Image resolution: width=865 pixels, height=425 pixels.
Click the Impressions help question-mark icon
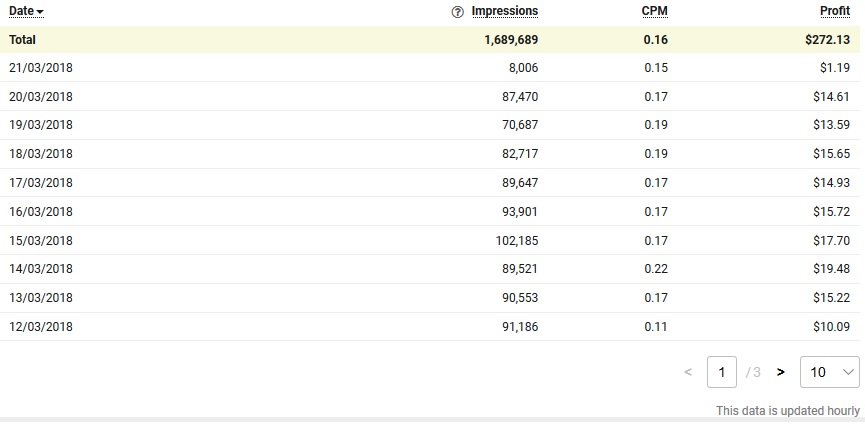point(458,12)
